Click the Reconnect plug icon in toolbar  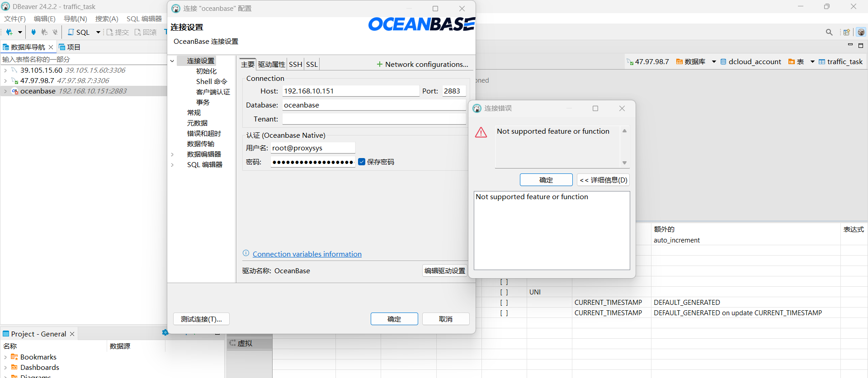point(44,32)
